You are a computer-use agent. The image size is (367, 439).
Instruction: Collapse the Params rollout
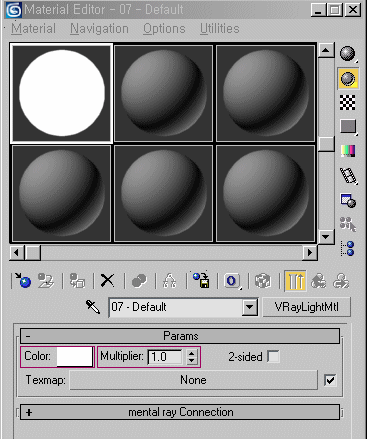[x=180, y=336]
